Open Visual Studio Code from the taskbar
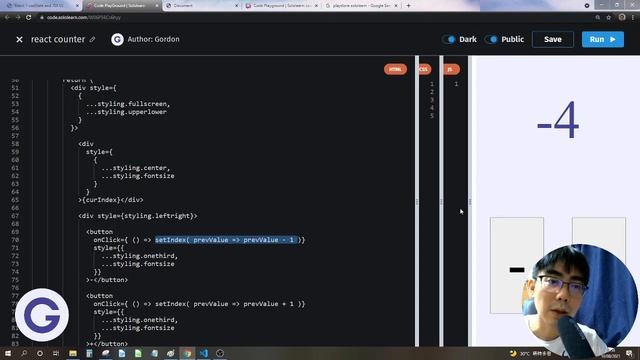The width and height of the screenshot is (640, 360). 204,353
